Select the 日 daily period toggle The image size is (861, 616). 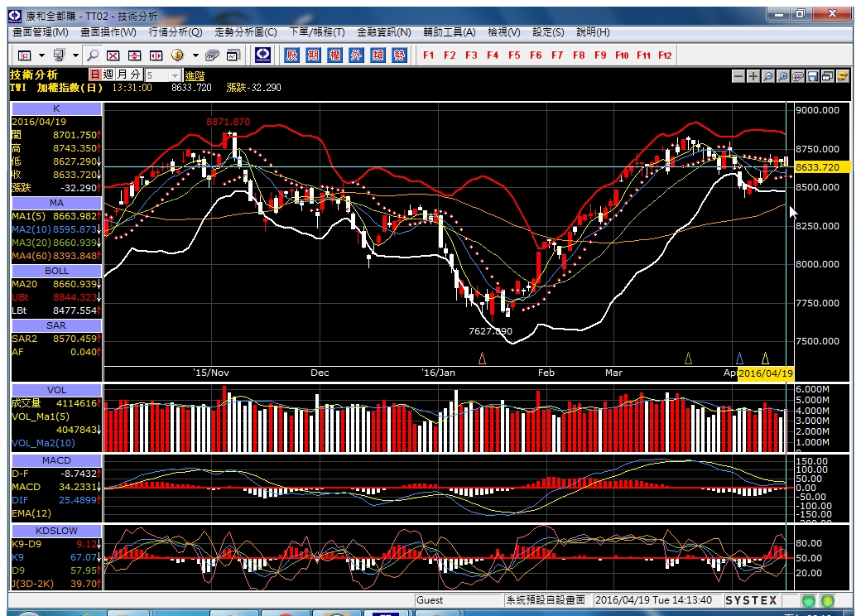pyautogui.click(x=95, y=75)
